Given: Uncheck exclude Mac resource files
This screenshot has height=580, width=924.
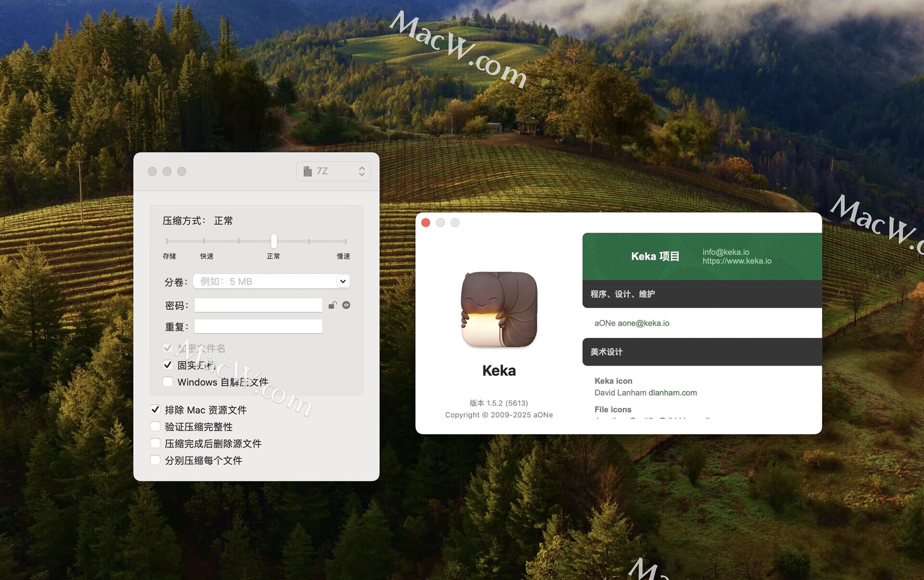Looking at the screenshot, I should (155, 409).
